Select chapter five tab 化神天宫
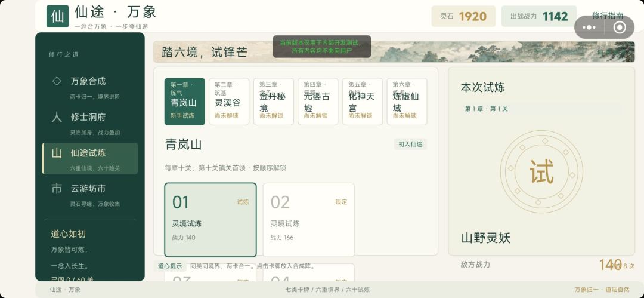The height and width of the screenshot is (298, 644). pos(363,102)
